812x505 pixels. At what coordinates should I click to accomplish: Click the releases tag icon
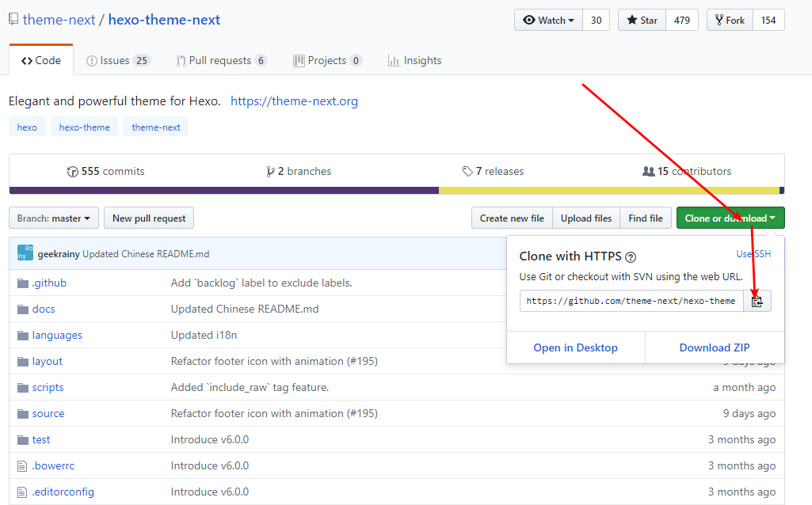point(467,171)
